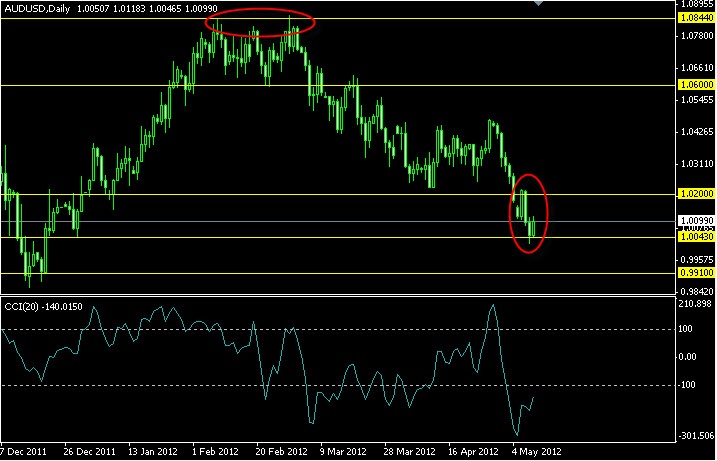Click the separator between price chart and CCI panel

(337, 295)
